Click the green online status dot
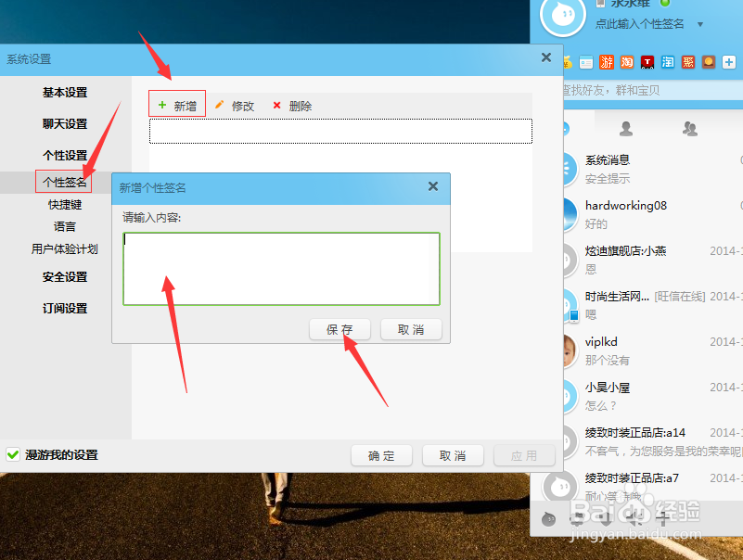 [665, 3]
